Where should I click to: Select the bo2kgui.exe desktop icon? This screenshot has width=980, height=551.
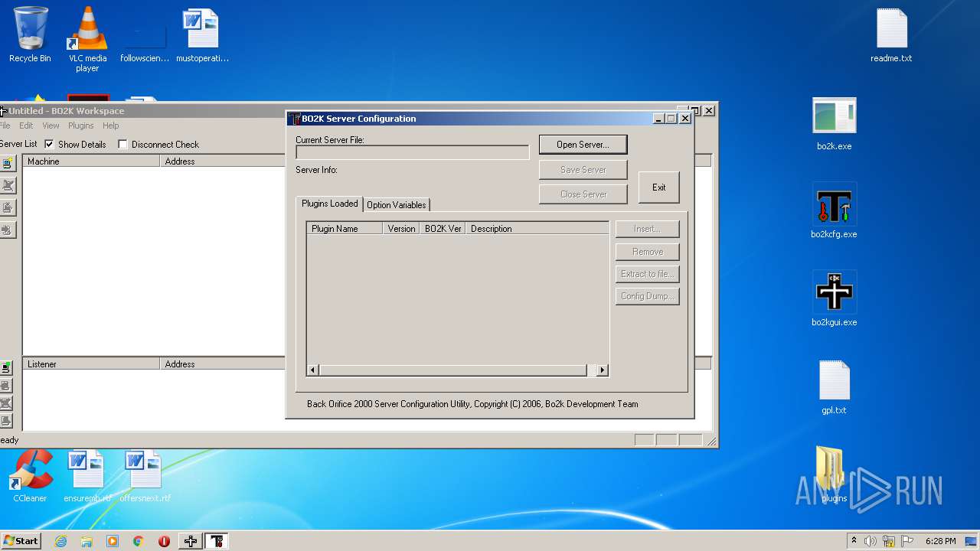point(834,300)
